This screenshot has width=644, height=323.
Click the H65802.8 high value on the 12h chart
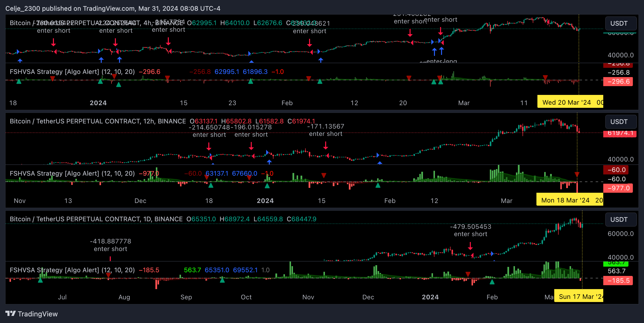click(236, 121)
